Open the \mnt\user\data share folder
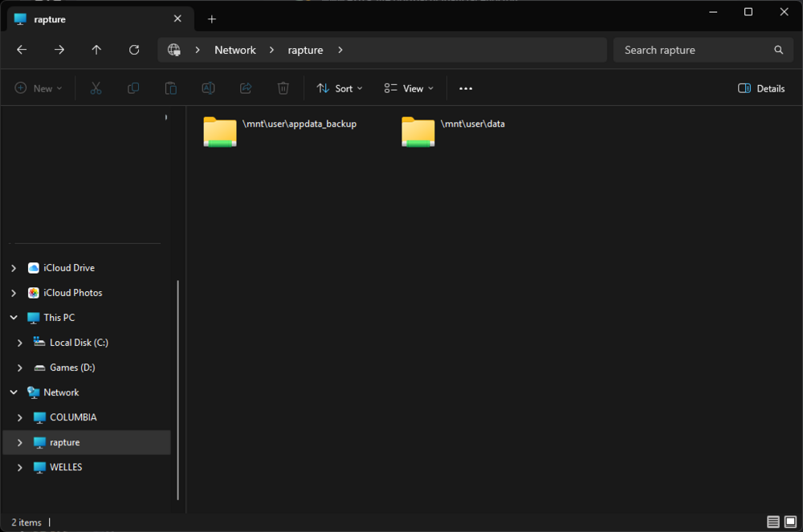803x532 pixels. click(454, 132)
